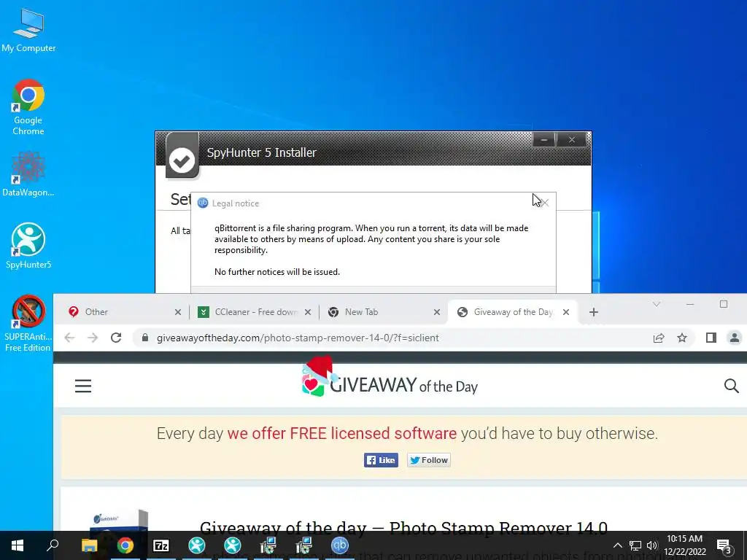
Task: Open the SUPERAnti Free Edition desktop shortcut
Action: pos(28,323)
